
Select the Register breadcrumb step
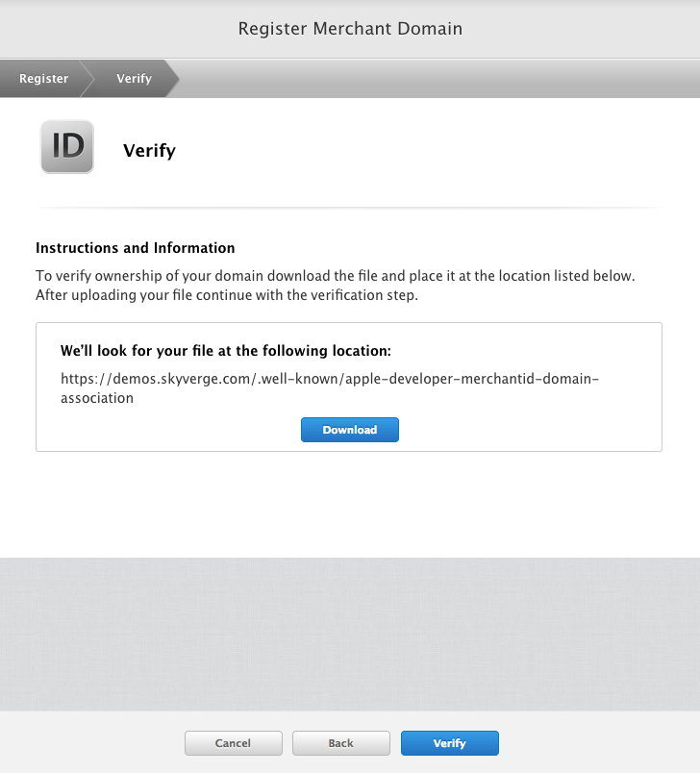(x=44, y=78)
